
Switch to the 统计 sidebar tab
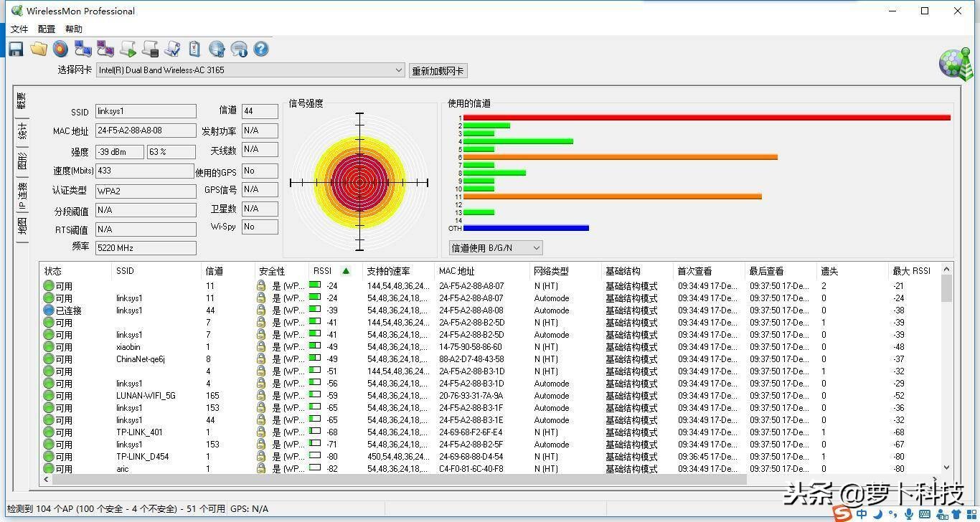coord(22,132)
